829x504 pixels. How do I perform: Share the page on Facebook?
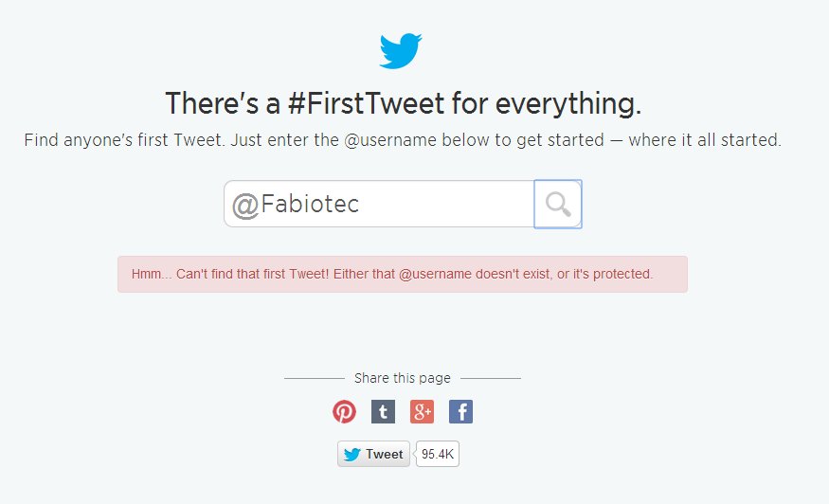(x=460, y=411)
